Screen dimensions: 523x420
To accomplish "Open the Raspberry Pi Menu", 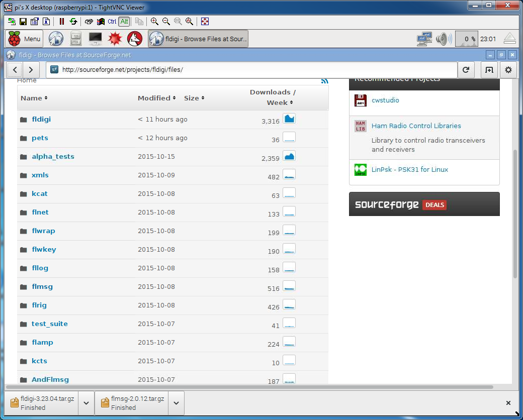I will tap(24, 39).
